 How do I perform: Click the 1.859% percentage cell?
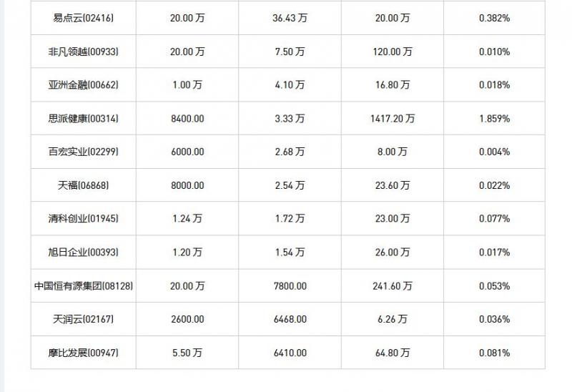494,118
